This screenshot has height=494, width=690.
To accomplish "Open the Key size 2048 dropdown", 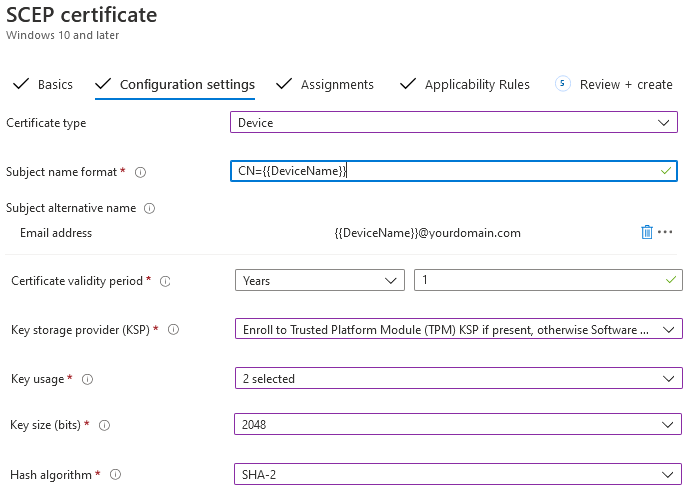I will [458, 424].
